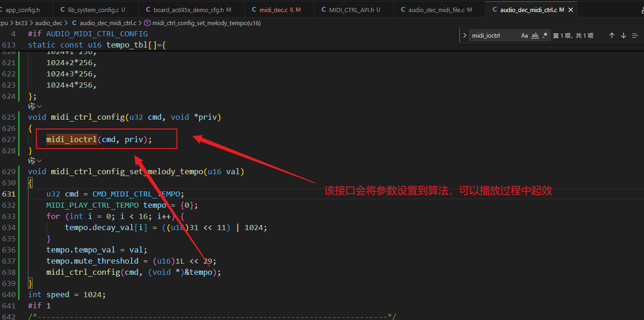Go to previous match with up arrow
The height and width of the screenshot is (320, 644).
(612, 35)
